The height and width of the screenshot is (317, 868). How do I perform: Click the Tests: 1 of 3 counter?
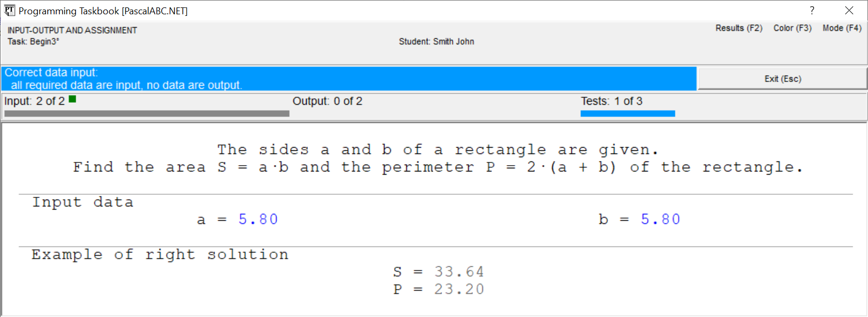pyautogui.click(x=611, y=101)
